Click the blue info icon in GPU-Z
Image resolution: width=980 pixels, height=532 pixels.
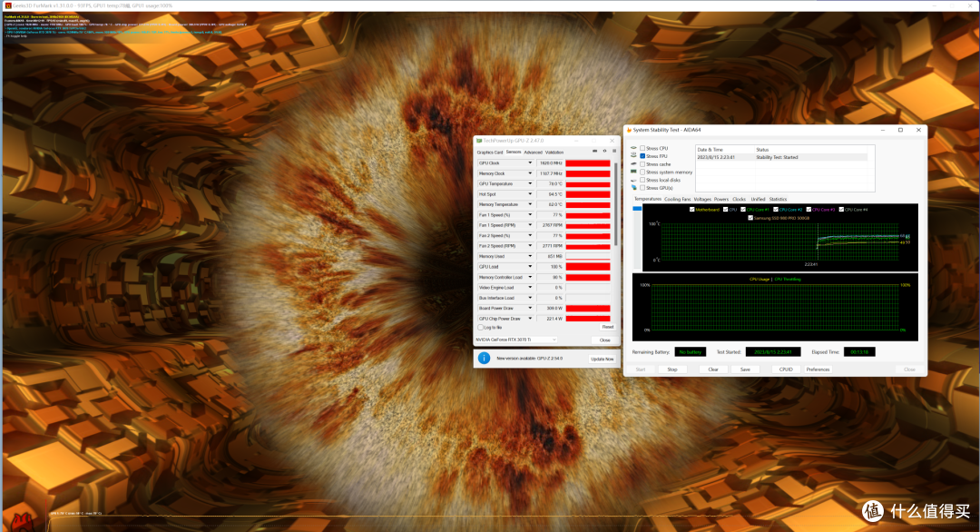click(x=484, y=359)
